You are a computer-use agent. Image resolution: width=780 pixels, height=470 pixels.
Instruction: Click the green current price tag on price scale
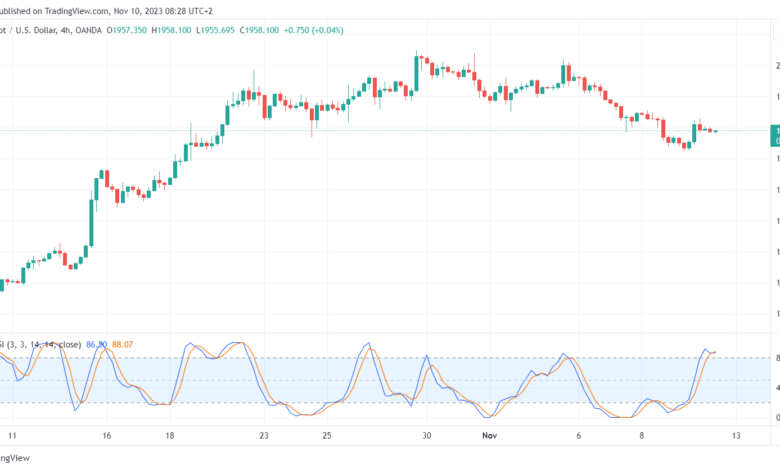coord(775,136)
